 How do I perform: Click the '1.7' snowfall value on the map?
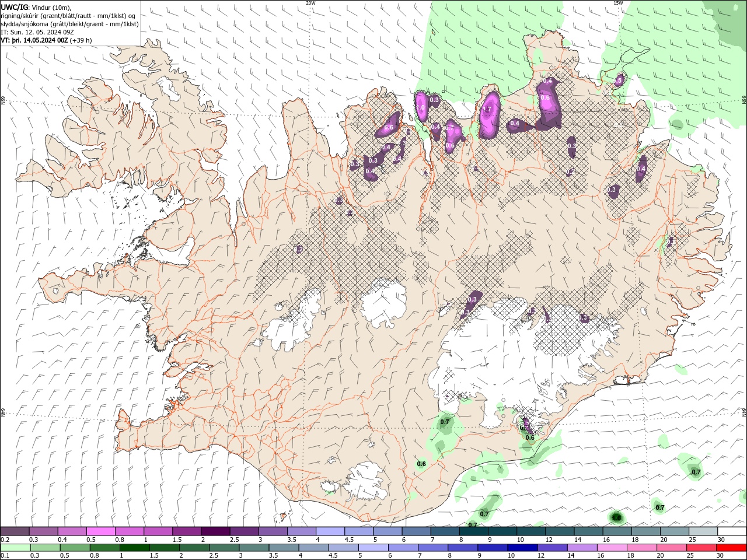[488, 109]
